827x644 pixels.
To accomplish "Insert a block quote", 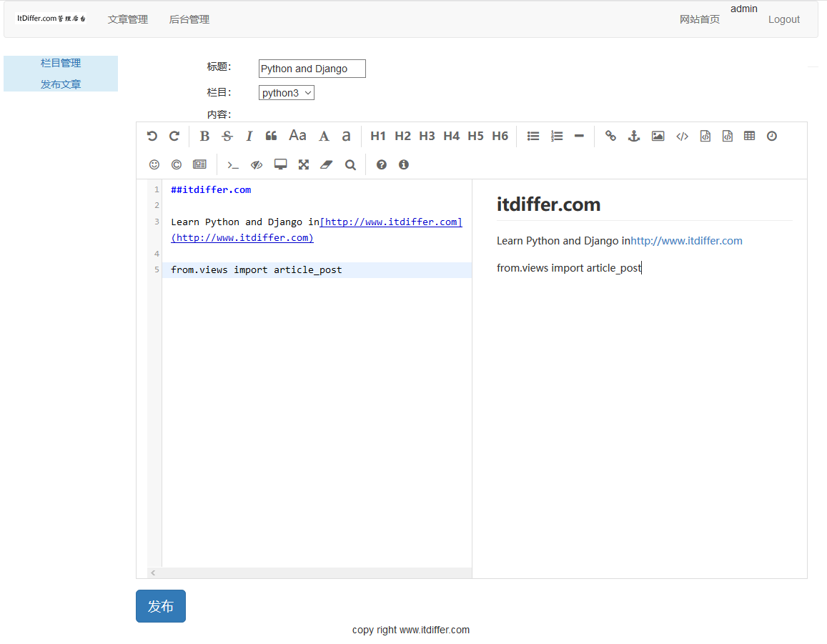I will [271, 136].
